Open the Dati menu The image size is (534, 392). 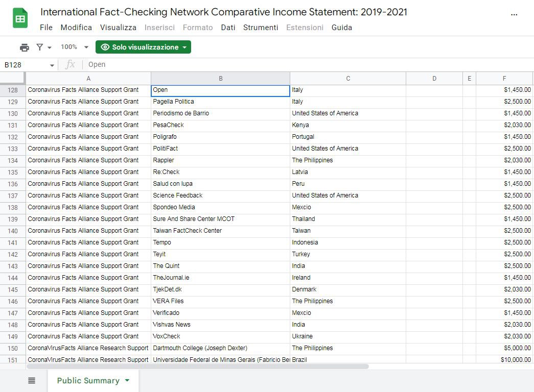coord(228,28)
